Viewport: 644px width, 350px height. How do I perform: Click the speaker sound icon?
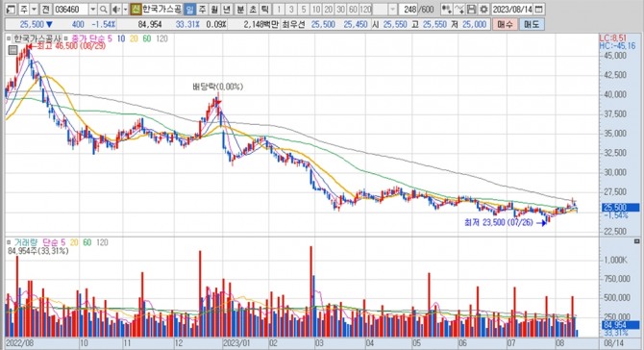[x=116, y=9]
